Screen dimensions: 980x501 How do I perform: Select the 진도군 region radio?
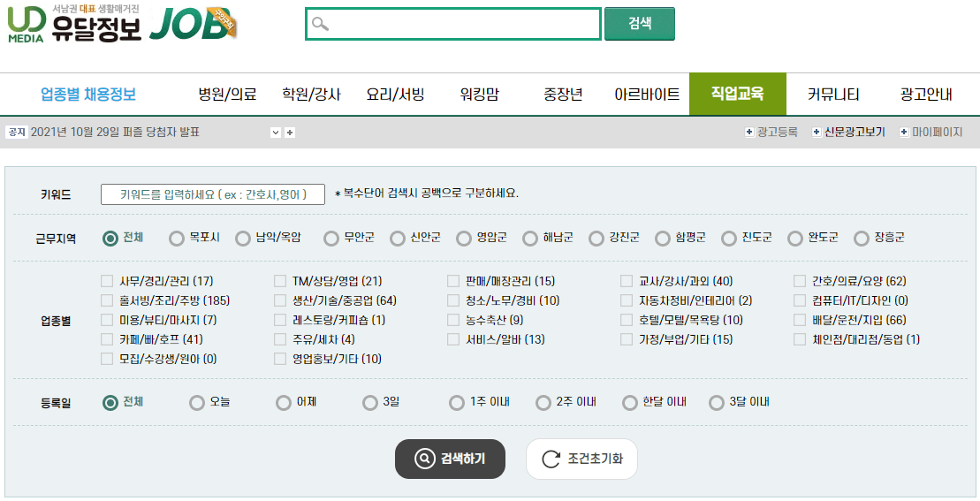coord(729,238)
